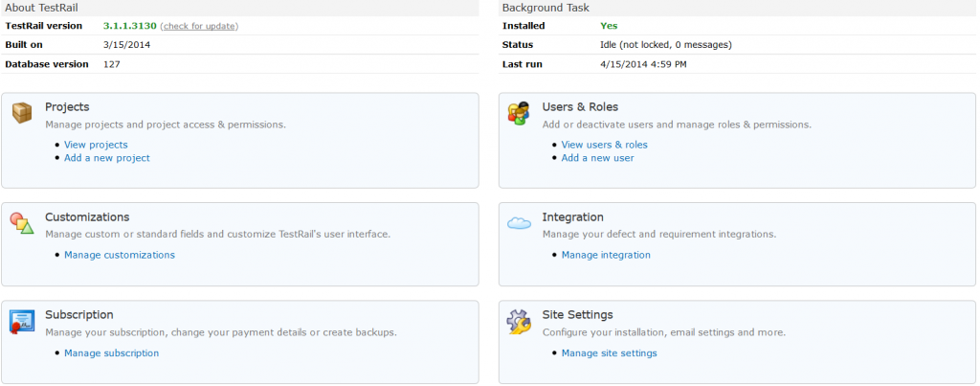980x386 pixels.
Task: Click the Installed value Yes
Action: [609, 26]
